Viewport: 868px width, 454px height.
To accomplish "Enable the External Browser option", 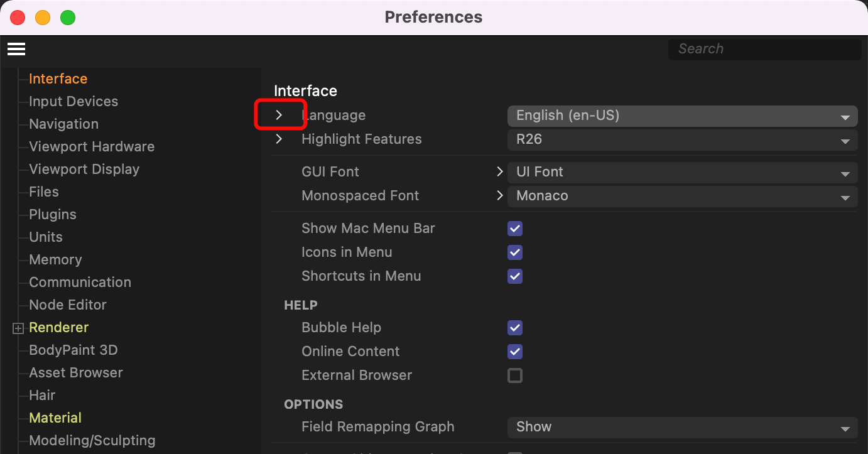I will 514,375.
